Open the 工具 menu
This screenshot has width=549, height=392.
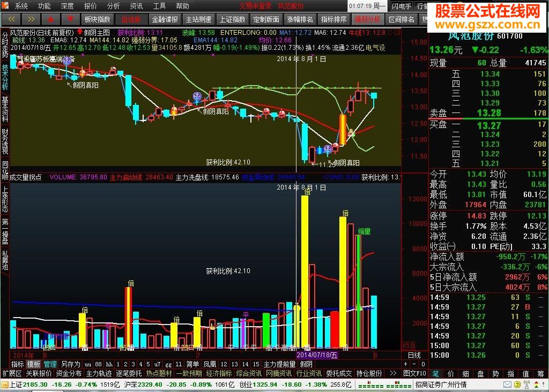(159, 6)
